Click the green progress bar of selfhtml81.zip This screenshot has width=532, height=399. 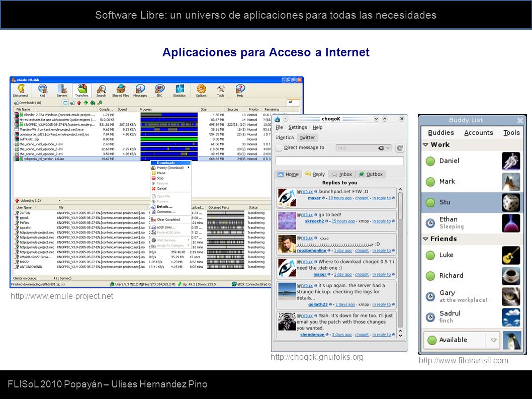click(x=169, y=139)
